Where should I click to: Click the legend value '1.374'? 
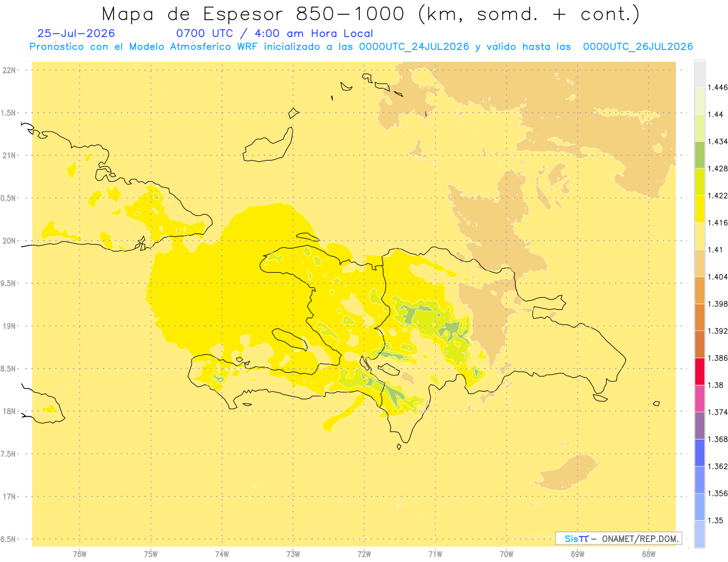[x=718, y=412]
